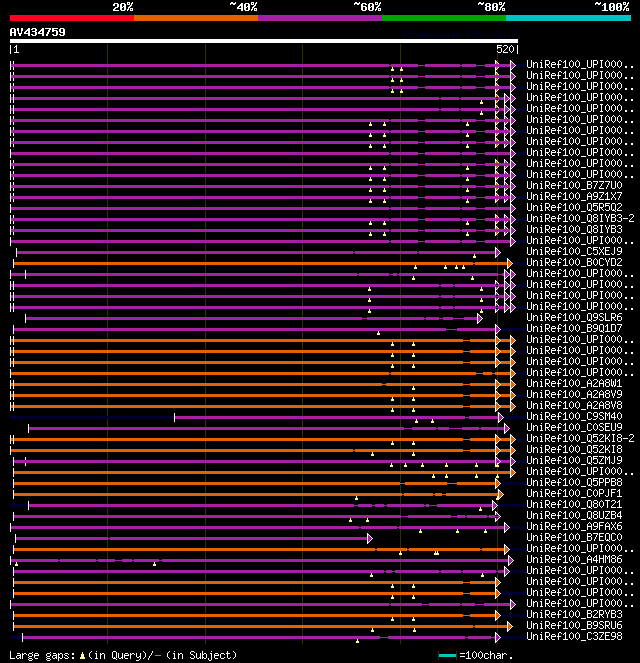Image resolution: width=640 pixels, height=663 pixels.
Task: Click the green ~80% color scale segment
Action: click(444, 18)
